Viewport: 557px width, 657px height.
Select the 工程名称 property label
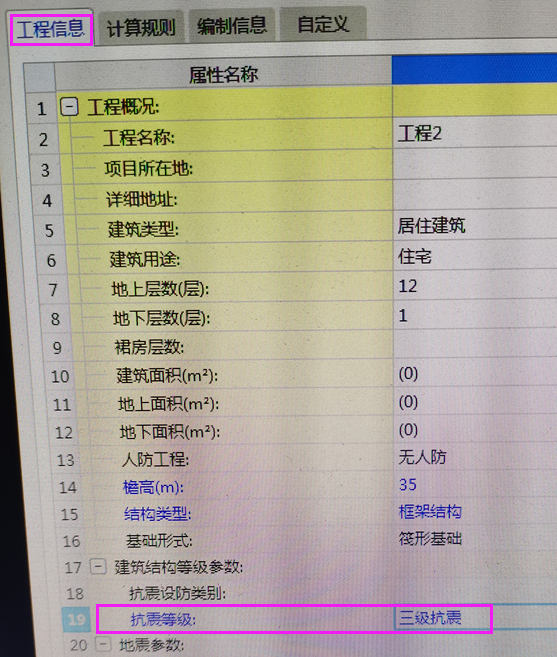click(x=139, y=138)
